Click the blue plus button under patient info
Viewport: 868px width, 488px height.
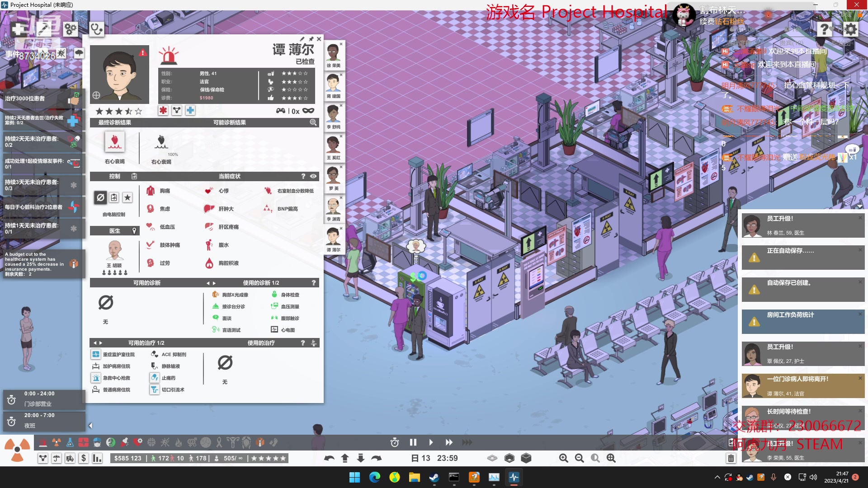190,110
